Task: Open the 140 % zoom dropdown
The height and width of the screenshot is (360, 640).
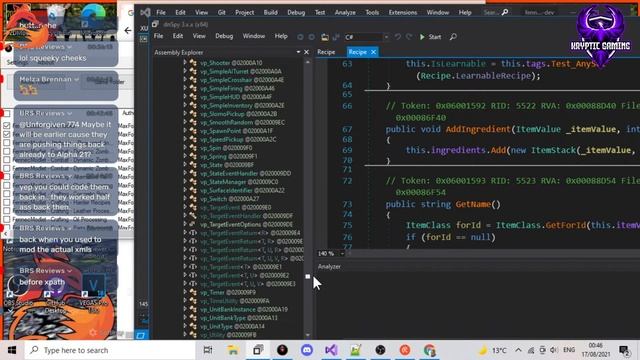Action: click(x=342, y=253)
